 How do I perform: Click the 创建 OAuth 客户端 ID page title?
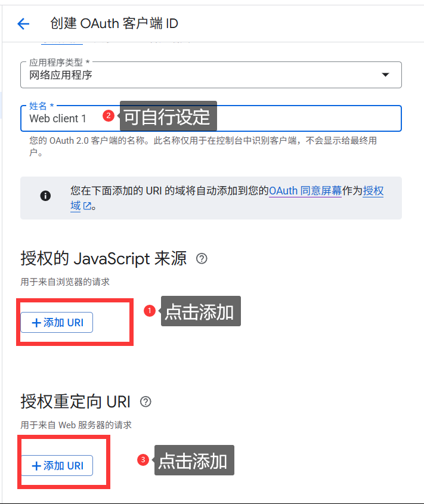(x=114, y=24)
